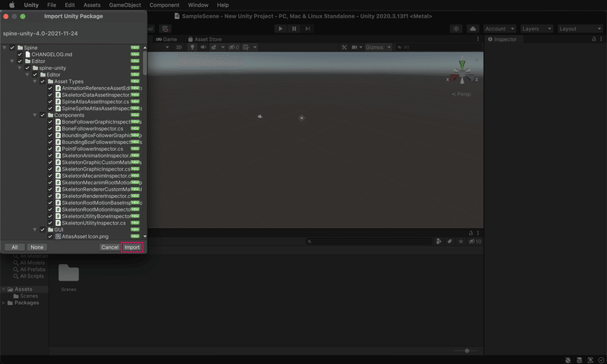Open component tools wrench icon
607x364 pixels.
(344, 47)
